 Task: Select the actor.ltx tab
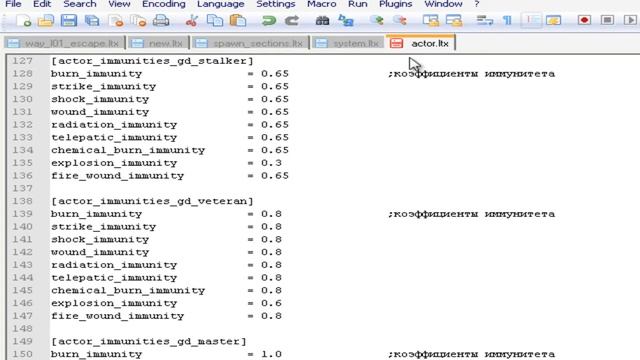tap(420, 43)
